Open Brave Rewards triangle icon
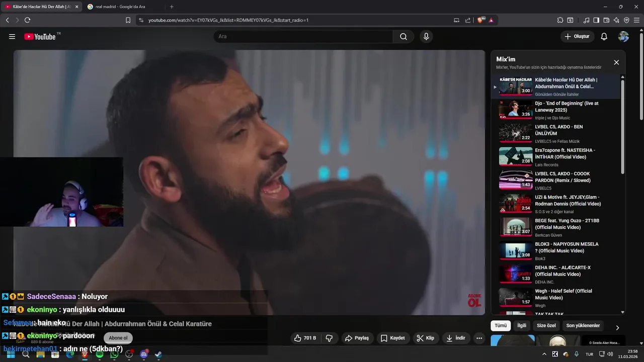 click(x=491, y=20)
